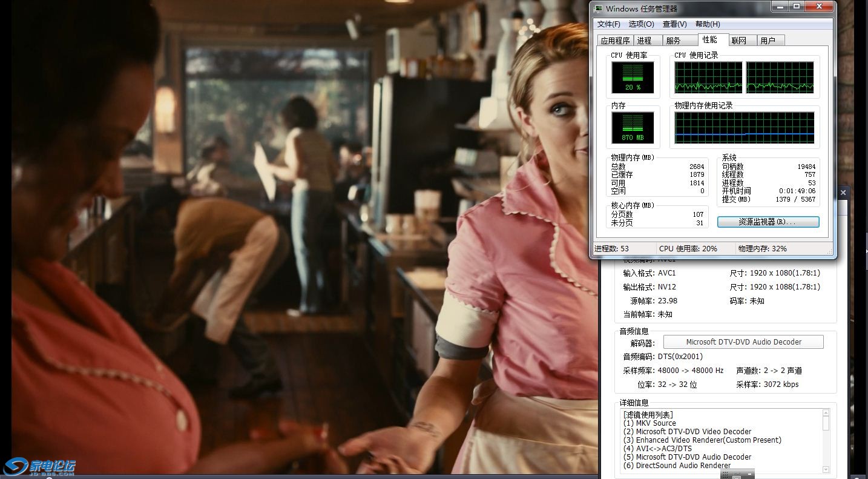
Task: Click the Microsoft DTV-DVD Audio Decoder button
Action: pos(743,342)
